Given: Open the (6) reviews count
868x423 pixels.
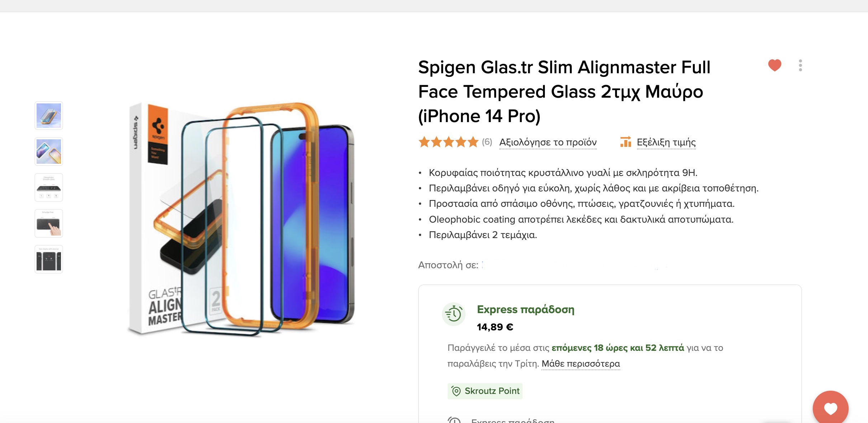Looking at the screenshot, I should (487, 142).
